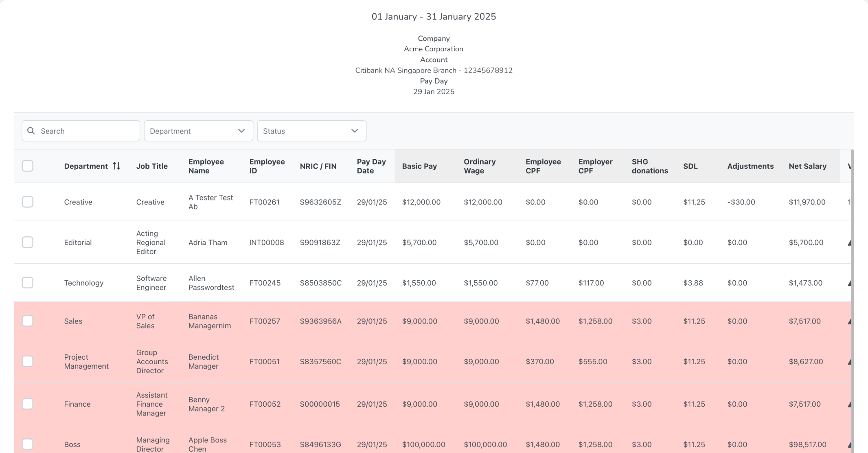Tick the select-all header checkbox
This screenshot has width=868, height=453.
click(x=28, y=166)
